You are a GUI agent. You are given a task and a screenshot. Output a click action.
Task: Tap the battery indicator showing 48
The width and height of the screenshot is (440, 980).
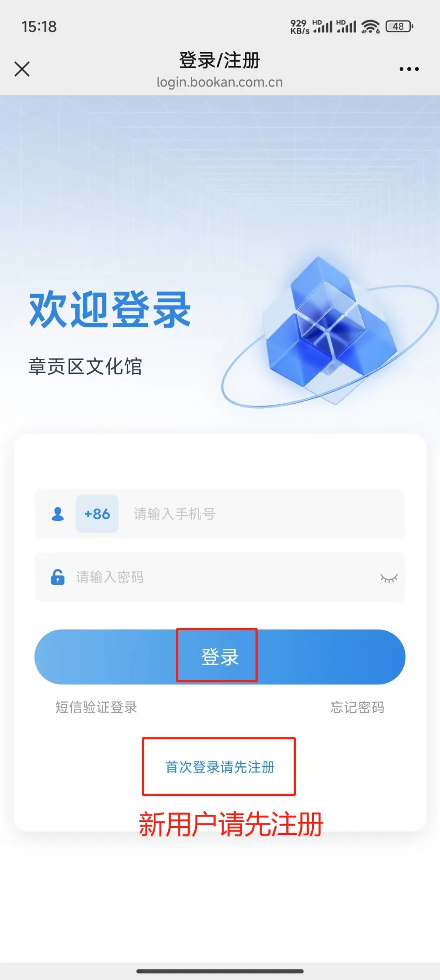tap(399, 27)
